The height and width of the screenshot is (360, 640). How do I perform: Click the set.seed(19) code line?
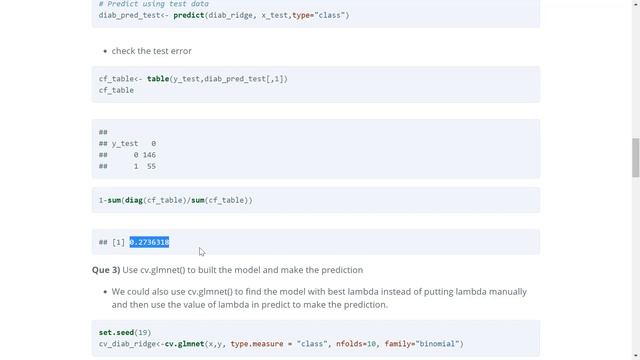click(x=125, y=333)
